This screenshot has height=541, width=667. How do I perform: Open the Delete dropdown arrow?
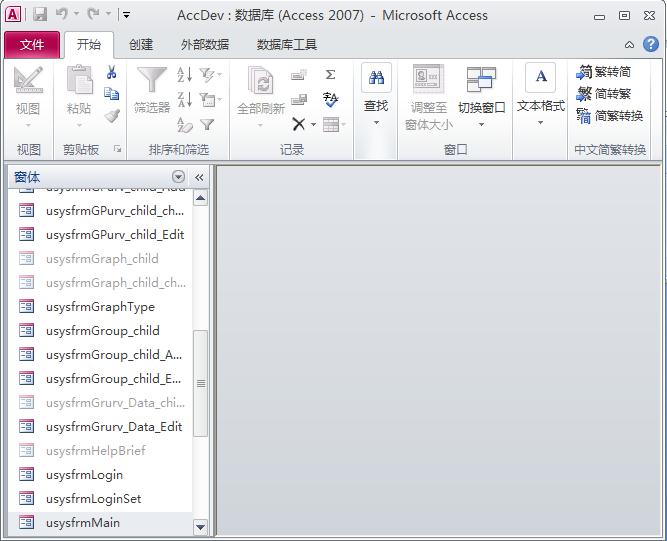tap(314, 125)
